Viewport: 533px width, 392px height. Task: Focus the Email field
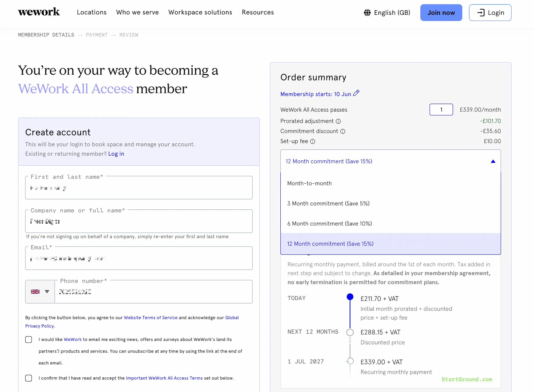point(139,258)
